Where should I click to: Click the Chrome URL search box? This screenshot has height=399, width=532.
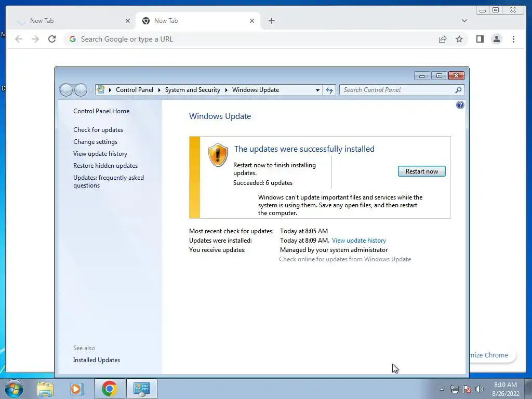[251, 39]
